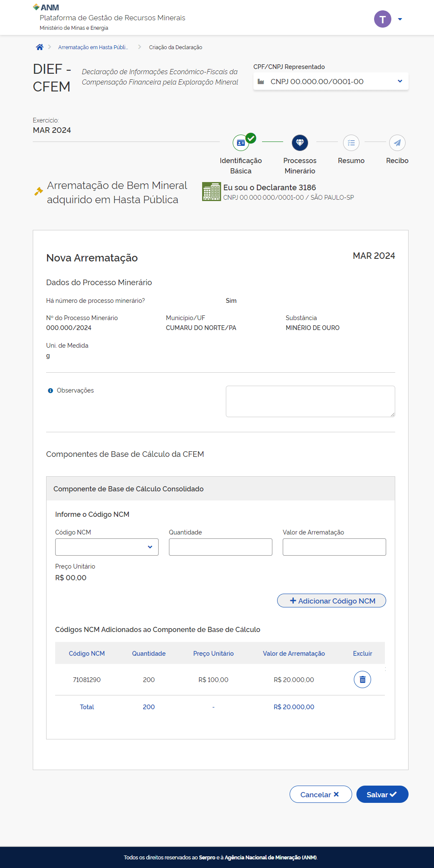Click the user avatar T icon
The width and height of the screenshot is (434, 868).
tap(382, 19)
